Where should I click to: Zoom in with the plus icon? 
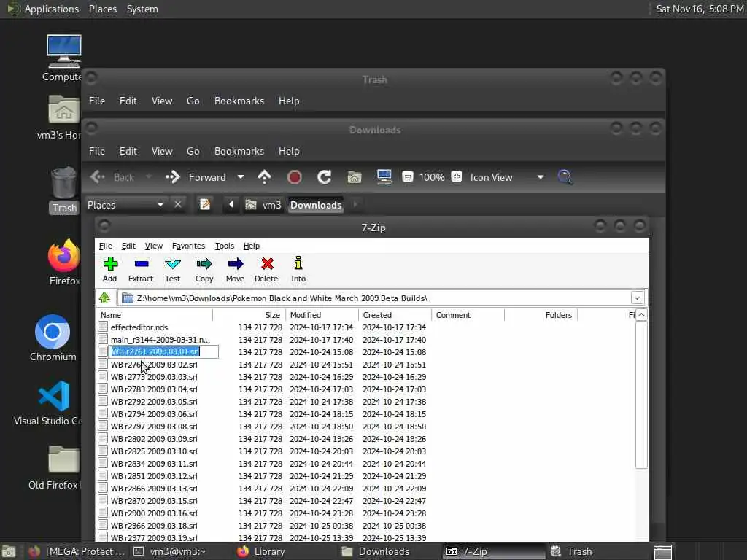pyautogui.click(x=457, y=177)
